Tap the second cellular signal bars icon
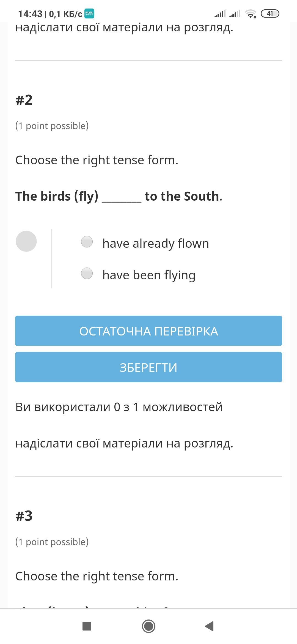The image size is (297, 644). (x=235, y=13)
